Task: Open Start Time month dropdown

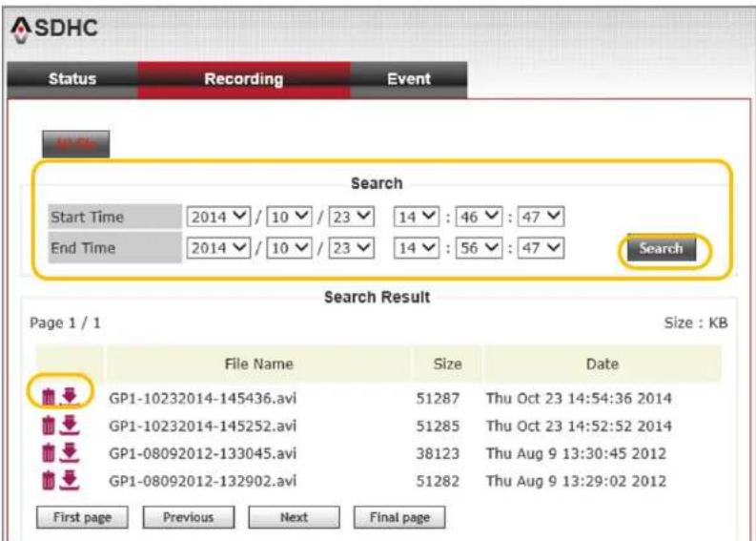Action: pyautogui.click(x=289, y=217)
